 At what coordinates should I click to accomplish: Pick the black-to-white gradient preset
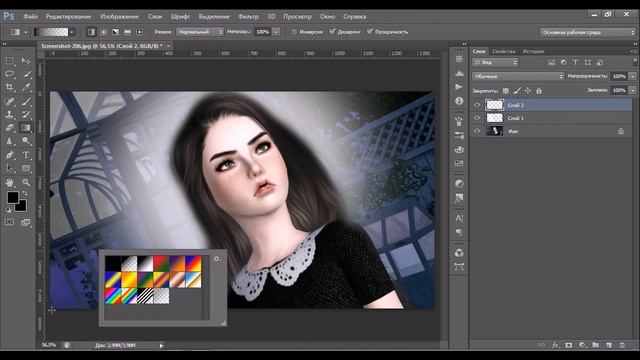145,264
